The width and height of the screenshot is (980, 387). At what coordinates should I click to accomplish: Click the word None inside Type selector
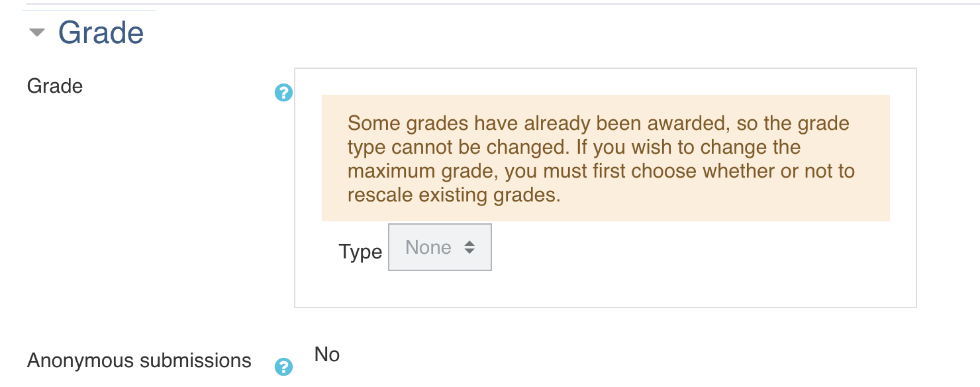tap(428, 247)
